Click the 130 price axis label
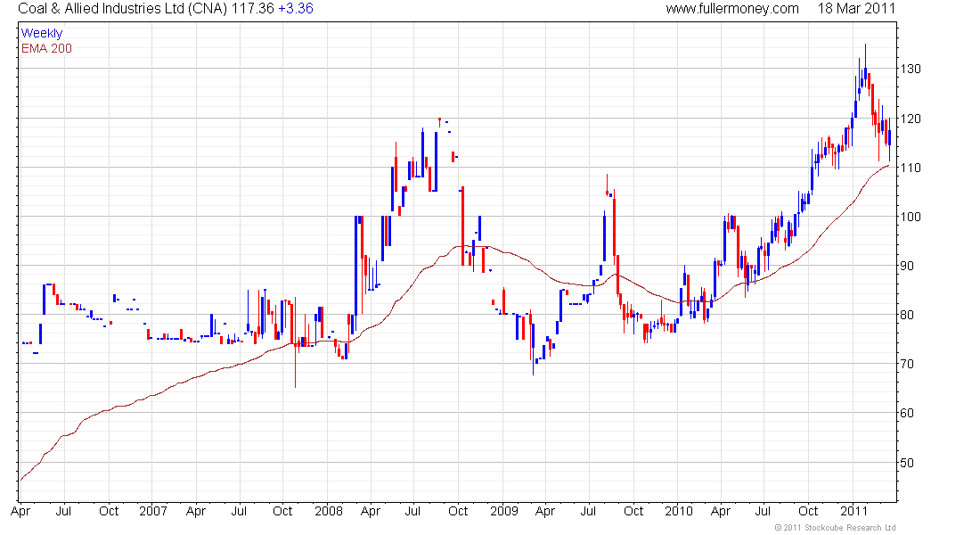The image size is (980, 535). tap(910, 69)
